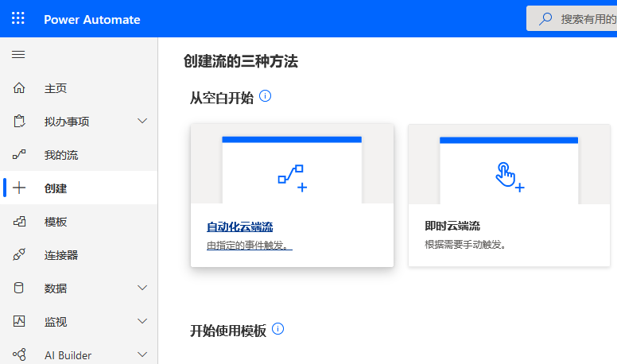Expand the 数据 chevron

(x=142, y=288)
